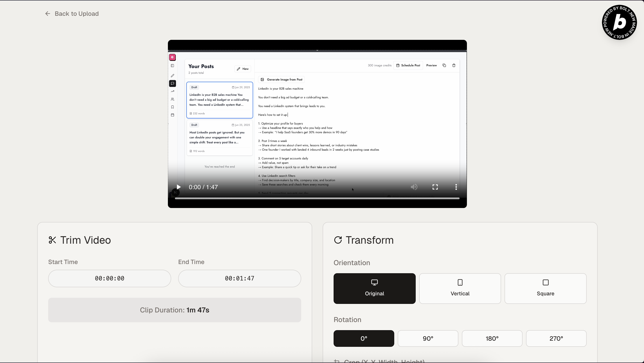
Task: Click the Bolt.new badge logo
Action: click(x=619, y=22)
